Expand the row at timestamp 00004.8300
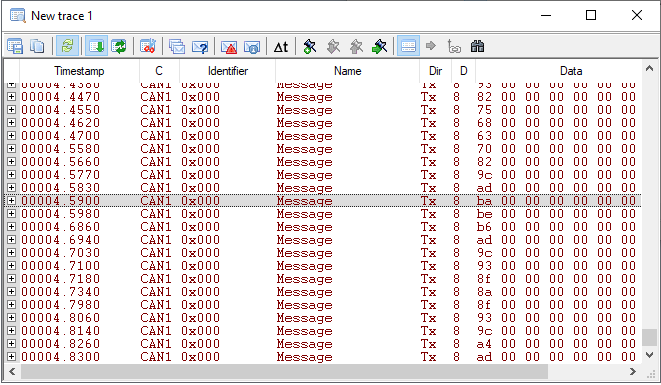Viewport: 661px width, 385px height. coord(11,357)
